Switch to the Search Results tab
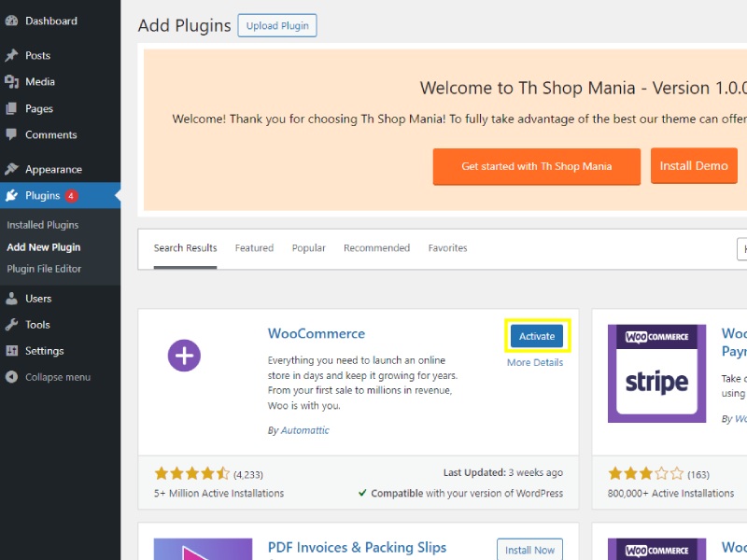747x560 pixels. [x=185, y=248]
